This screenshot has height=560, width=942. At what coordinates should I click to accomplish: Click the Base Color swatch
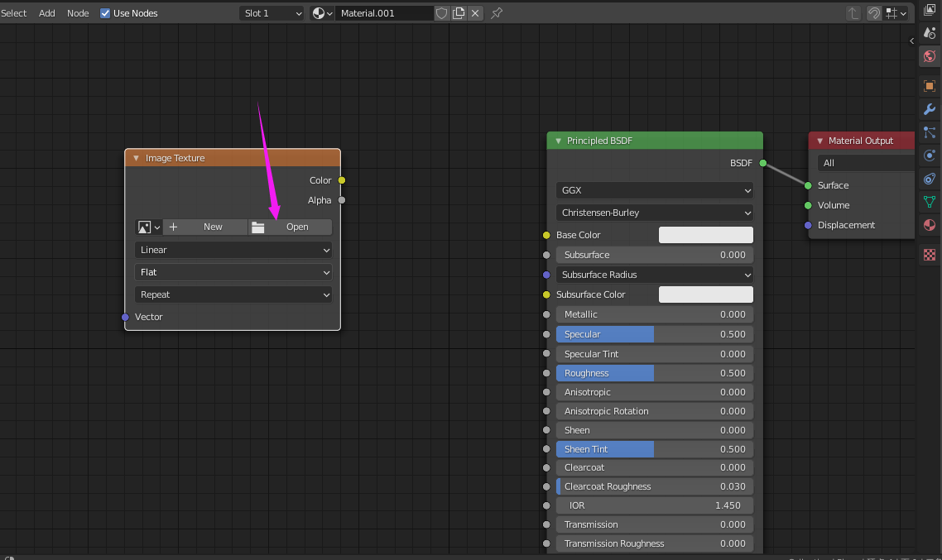[706, 235]
